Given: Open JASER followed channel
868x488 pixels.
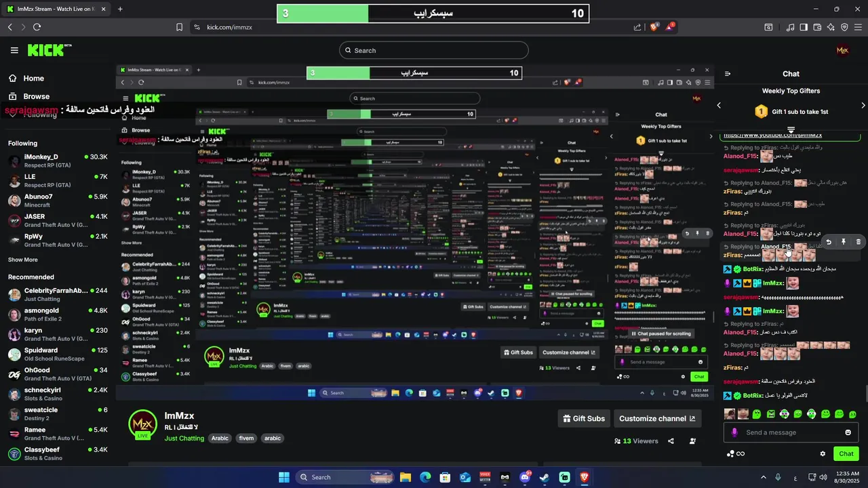Looking at the screenshot, I should coord(58,221).
